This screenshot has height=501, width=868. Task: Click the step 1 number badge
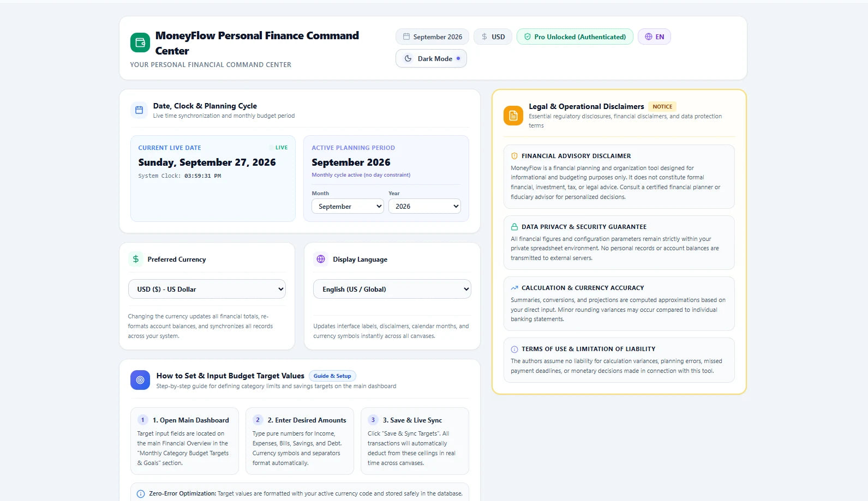[x=143, y=420]
